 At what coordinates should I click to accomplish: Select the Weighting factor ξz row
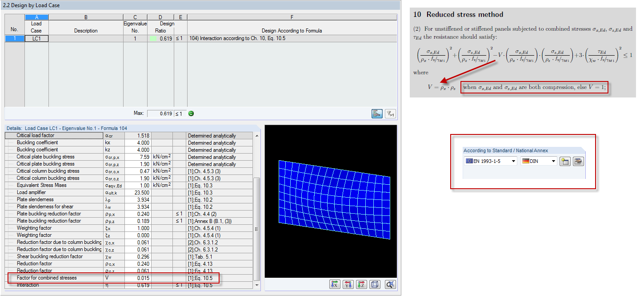129,235
